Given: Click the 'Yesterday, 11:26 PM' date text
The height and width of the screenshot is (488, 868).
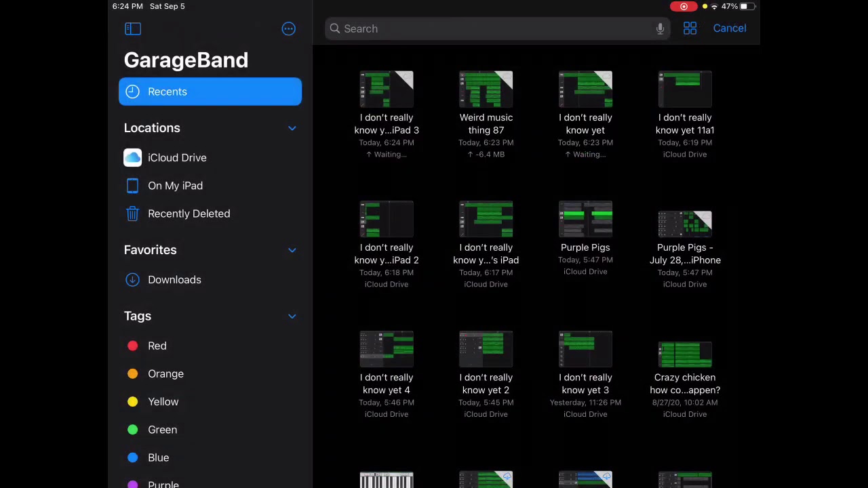Looking at the screenshot, I should tap(585, 403).
